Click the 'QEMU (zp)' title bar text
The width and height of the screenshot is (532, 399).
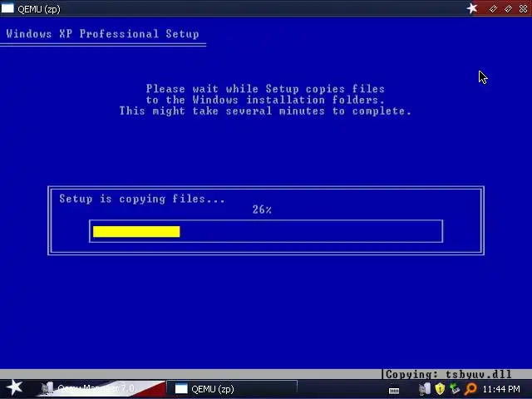point(39,9)
